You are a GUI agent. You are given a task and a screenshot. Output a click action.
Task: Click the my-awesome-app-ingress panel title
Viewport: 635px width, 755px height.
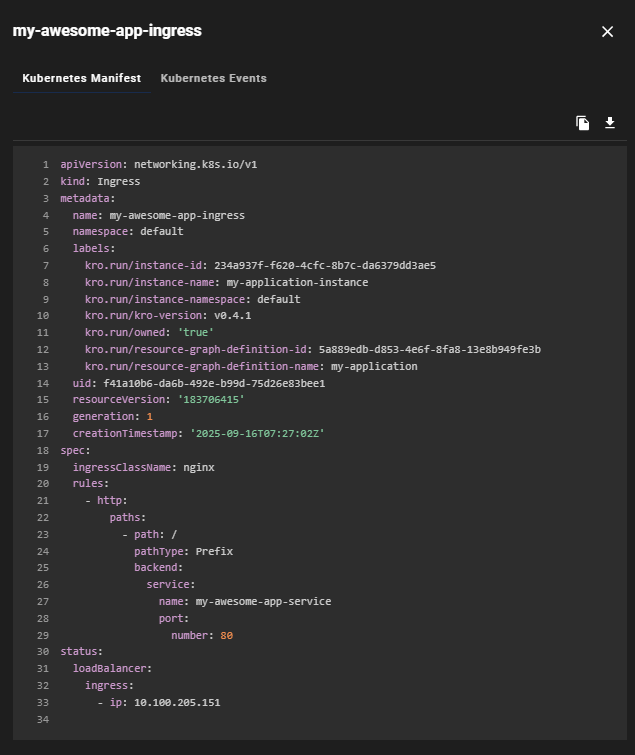click(x=107, y=31)
